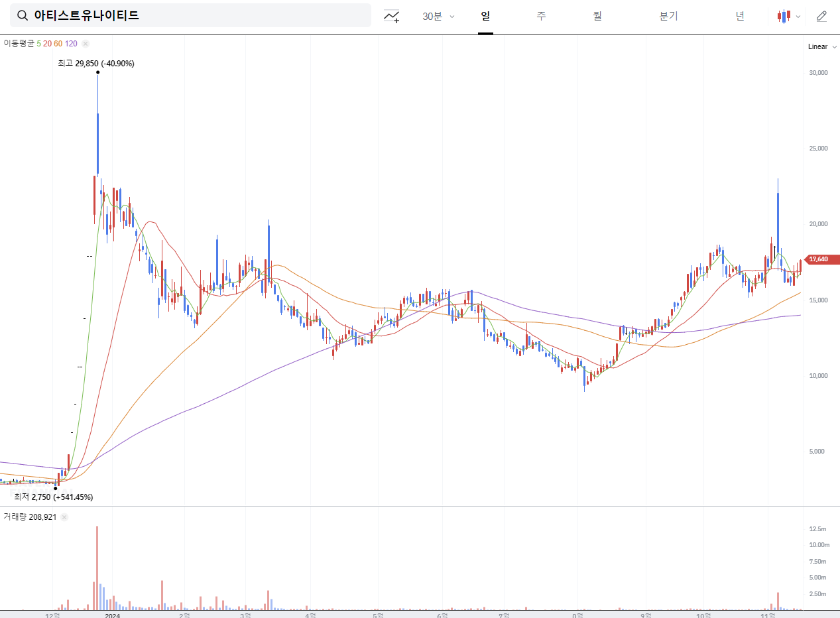This screenshot has width=840, height=618.
Task: Click the 2024 date axis label
Action: point(113,615)
